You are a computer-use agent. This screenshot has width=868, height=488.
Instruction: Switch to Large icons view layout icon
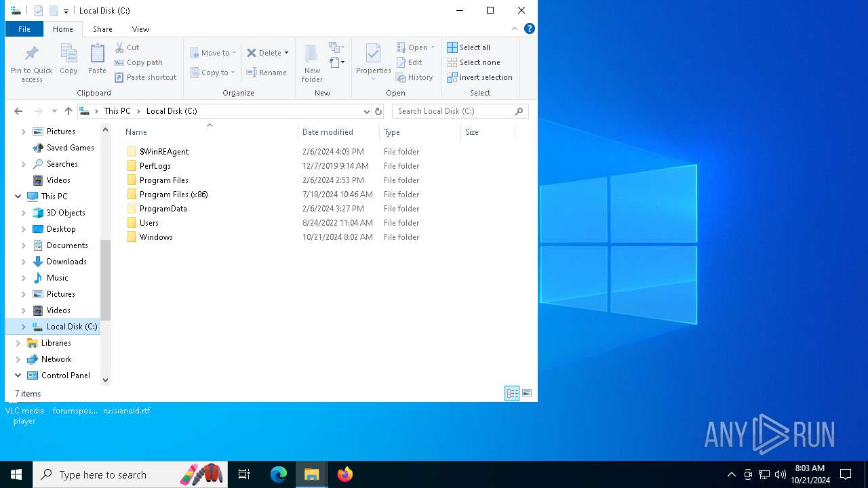pos(527,393)
